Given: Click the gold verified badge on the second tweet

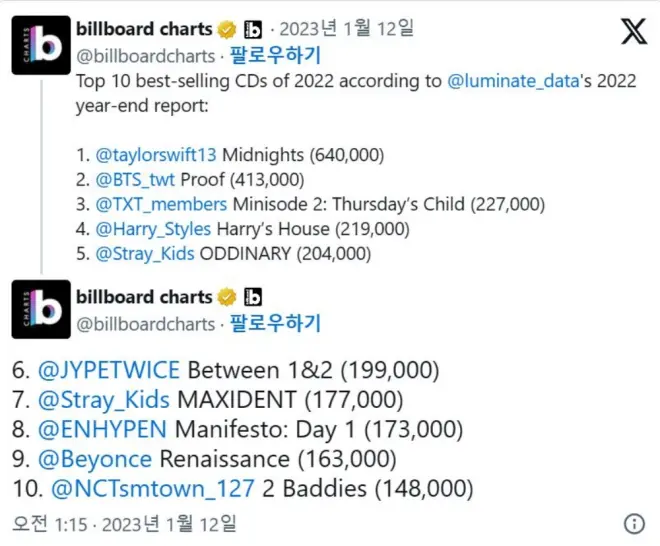Looking at the screenshot, I should click(x=227, y=297).
